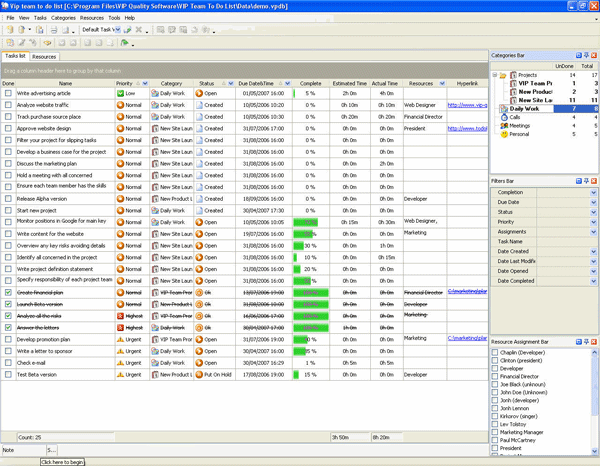Sort by the Due Date/Time column header
600x466 pixels.
click(x=258, y=82)
